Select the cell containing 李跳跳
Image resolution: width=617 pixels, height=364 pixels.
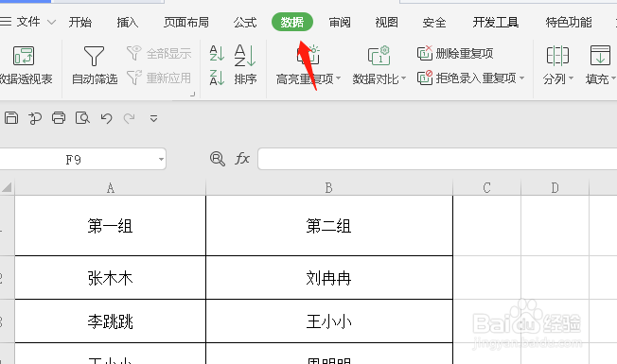click(x=110, y=321)
